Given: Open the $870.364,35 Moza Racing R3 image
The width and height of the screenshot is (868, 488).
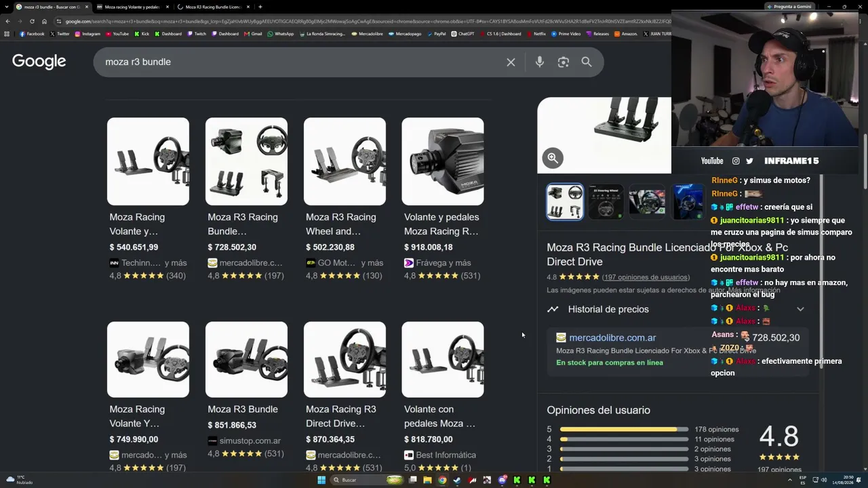Looking at the screenshot, I should [344, 359].
